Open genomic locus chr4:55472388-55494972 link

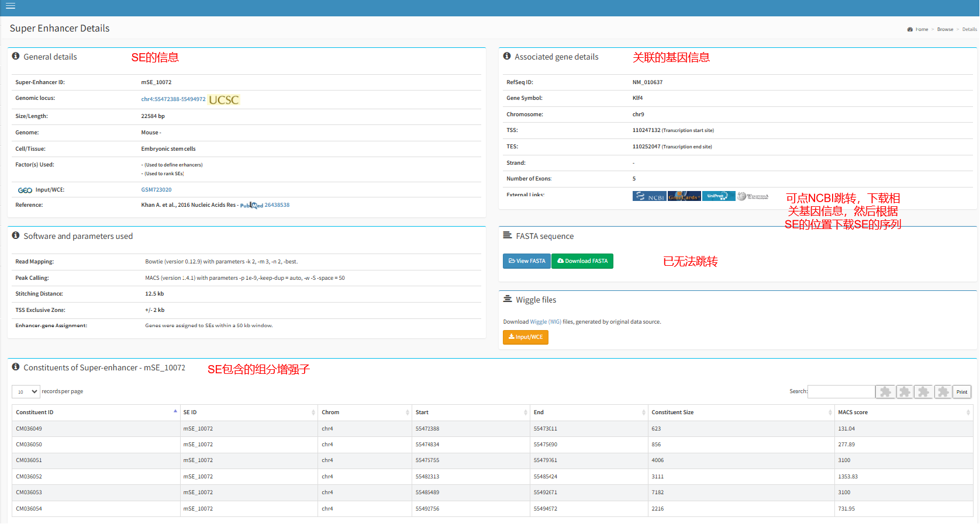pos(173,99)
